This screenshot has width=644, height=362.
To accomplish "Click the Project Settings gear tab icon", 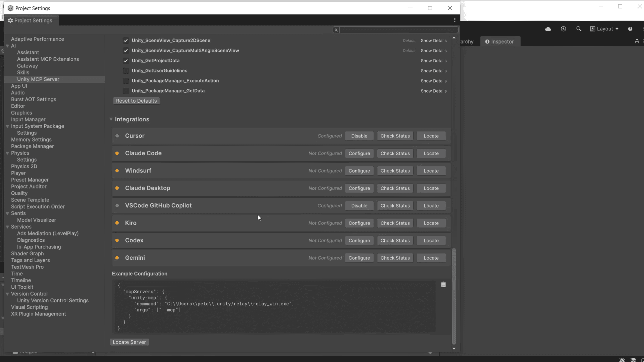I will pos(10,21).
